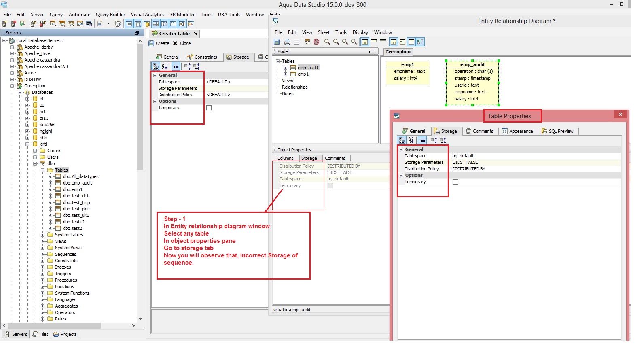Open the ER Modeler menu
Viewport: 644px width, 348px height.
(182, 15)
